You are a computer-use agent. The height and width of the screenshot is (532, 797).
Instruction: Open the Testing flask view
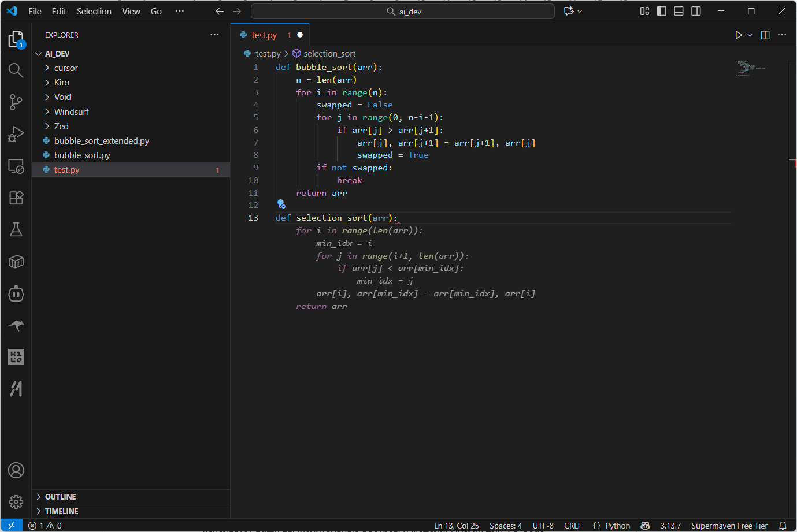(16, 230)
